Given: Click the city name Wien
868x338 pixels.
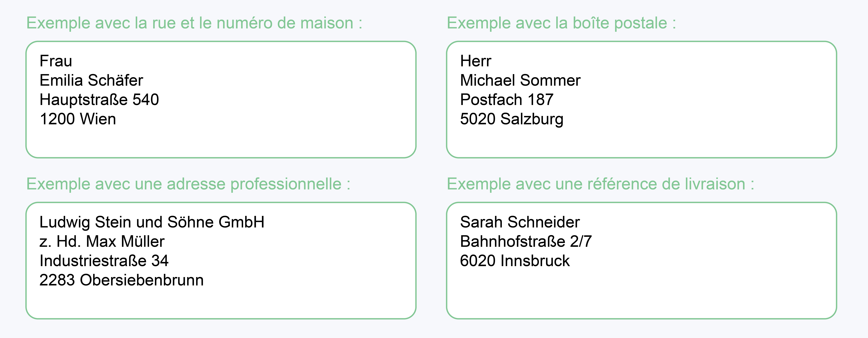Looking at the screenshot, I should pyautogui.click(x=98, y=119).
